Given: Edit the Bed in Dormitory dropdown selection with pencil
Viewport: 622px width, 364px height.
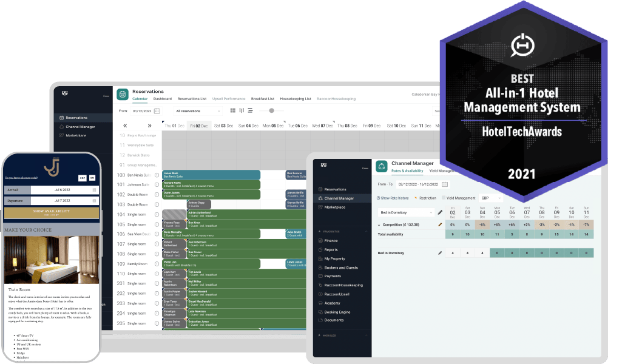Looking at the screenshot, I should 440,212.
